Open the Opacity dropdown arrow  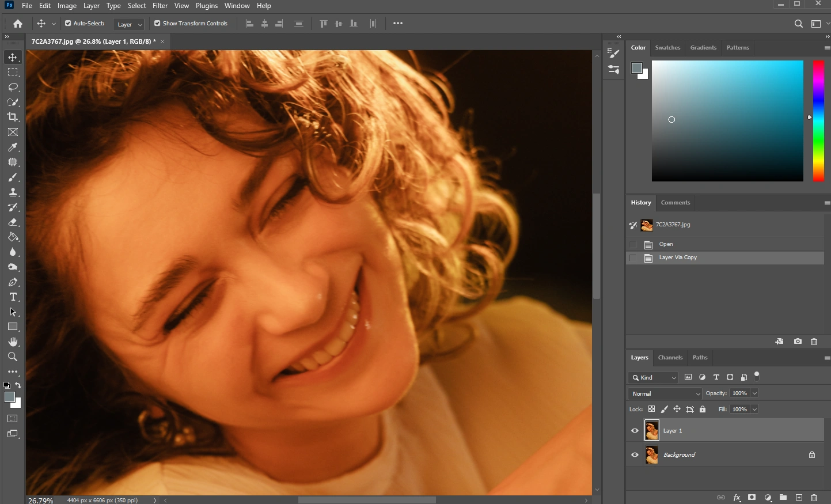(x=754, y=393)
